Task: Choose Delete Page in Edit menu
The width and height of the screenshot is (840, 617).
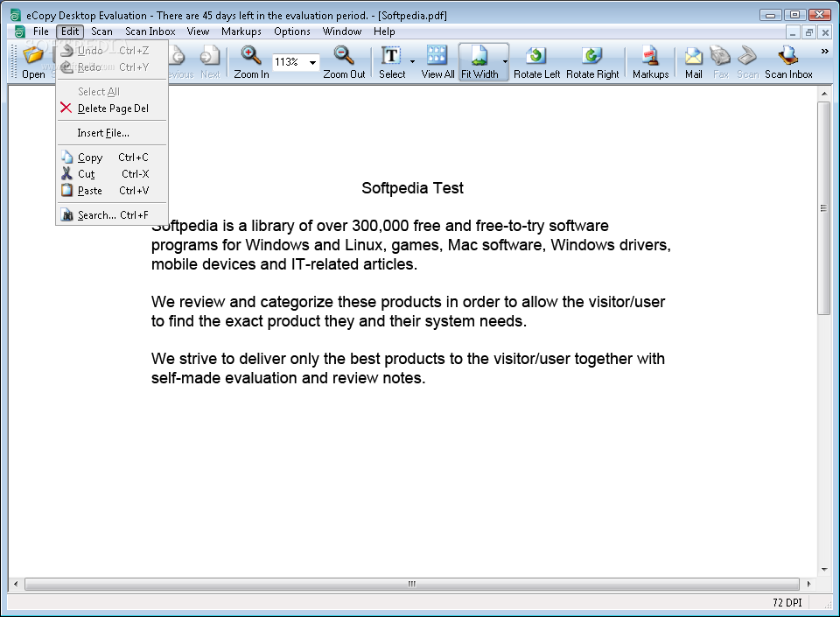Action: tap(112, 109)
